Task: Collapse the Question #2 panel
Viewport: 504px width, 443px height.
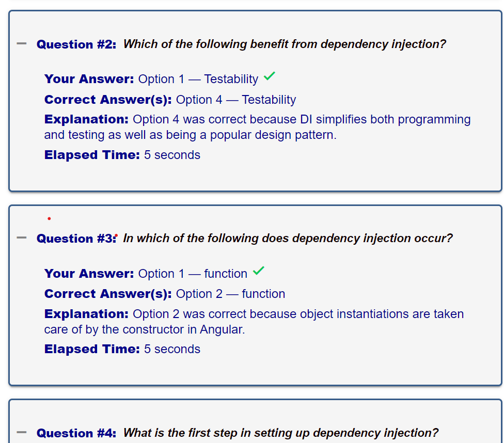Action: click(22, 43)
